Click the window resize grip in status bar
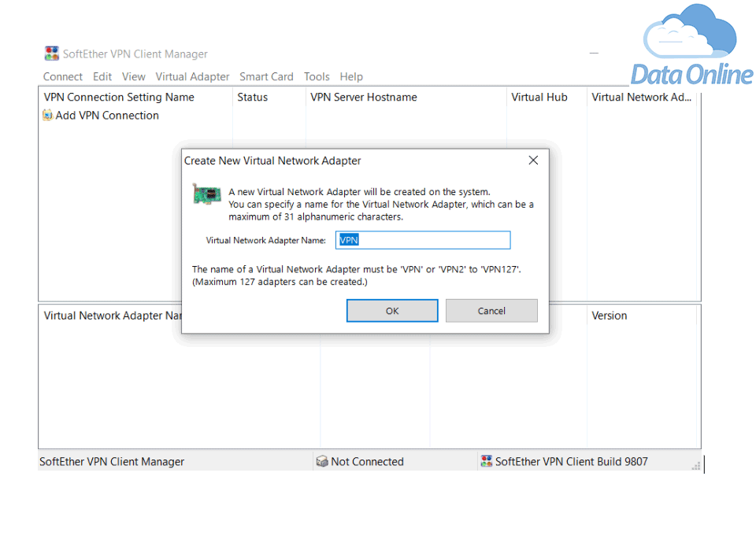This screenshot has height=543, width=756. (695, 466)
